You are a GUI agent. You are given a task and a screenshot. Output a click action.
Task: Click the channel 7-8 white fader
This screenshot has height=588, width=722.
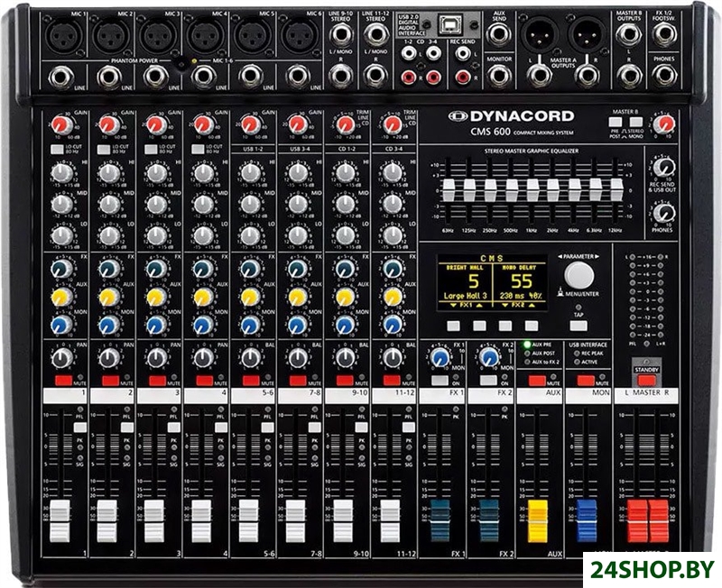point(296,521)
